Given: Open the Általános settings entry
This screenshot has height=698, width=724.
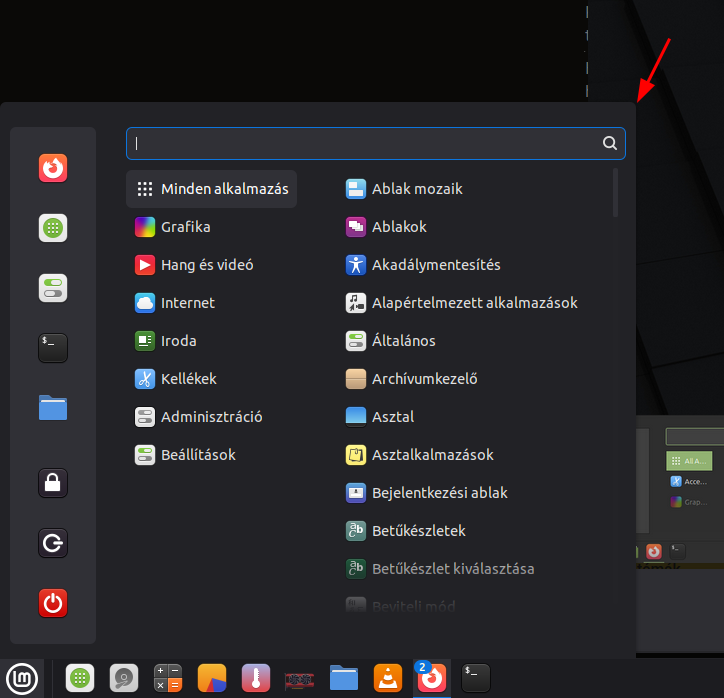Looking at the screenshot, I should (x=391, y=341).
